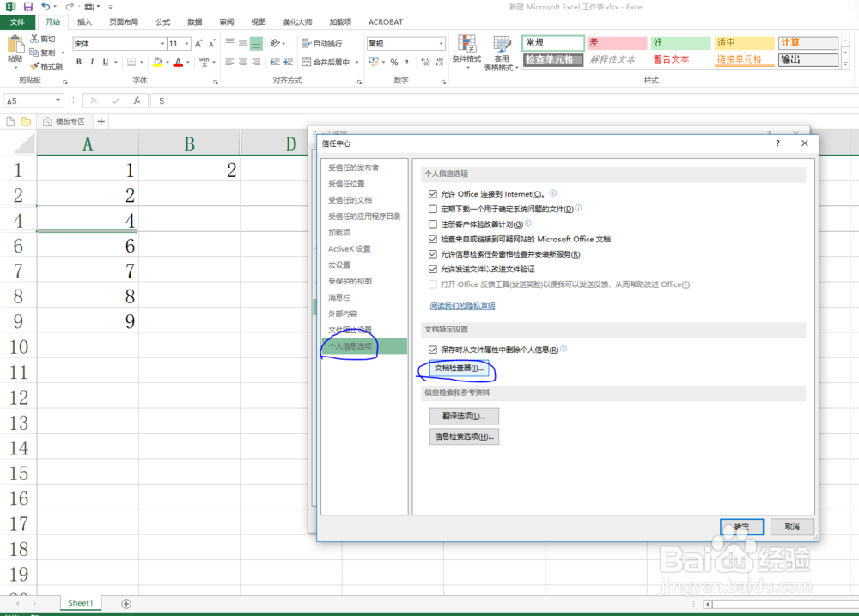
Task: Click Decrease Decimal icon
Action: pos(439,62)
